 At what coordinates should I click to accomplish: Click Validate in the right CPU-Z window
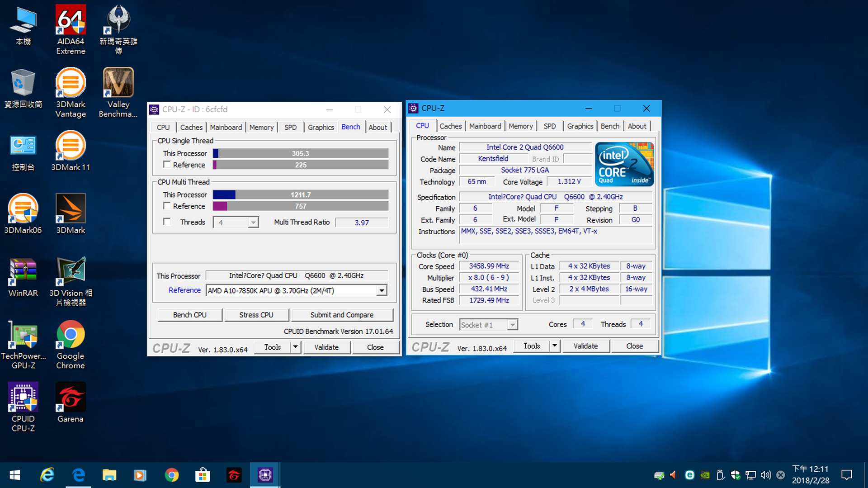coord(585,346)
